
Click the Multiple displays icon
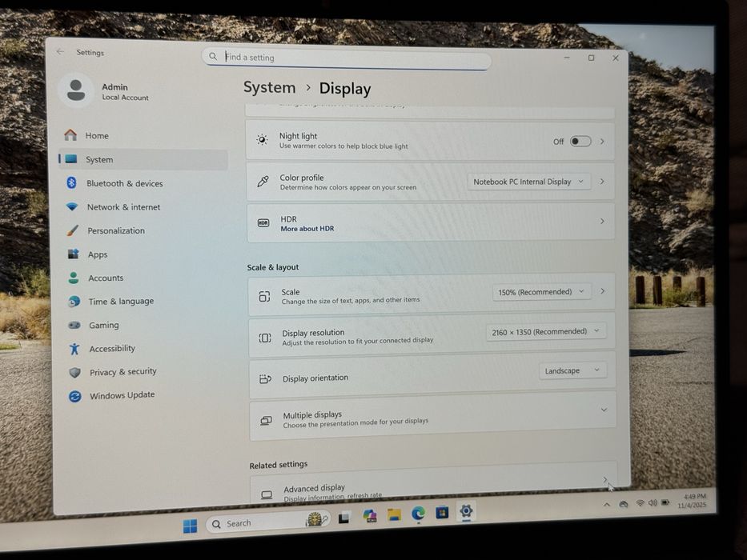coord(266,421)
